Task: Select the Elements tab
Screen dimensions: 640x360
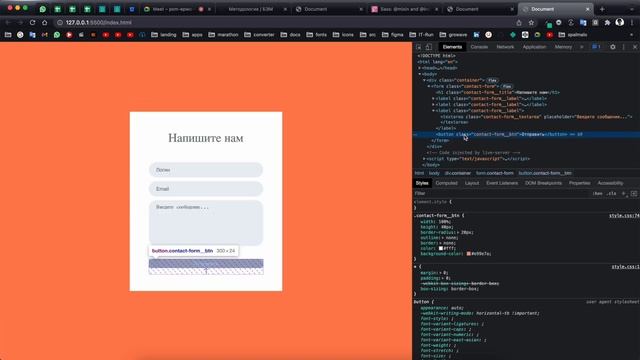Action: pos(452,47)
